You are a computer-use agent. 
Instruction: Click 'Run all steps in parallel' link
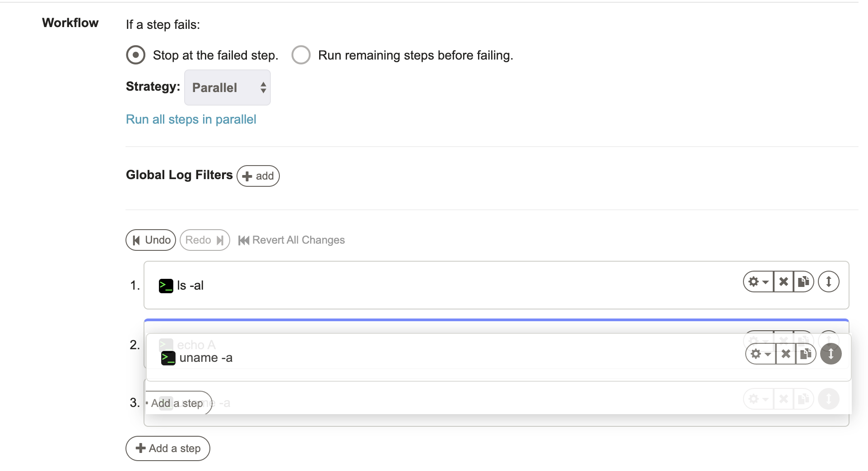click(191, 120)
